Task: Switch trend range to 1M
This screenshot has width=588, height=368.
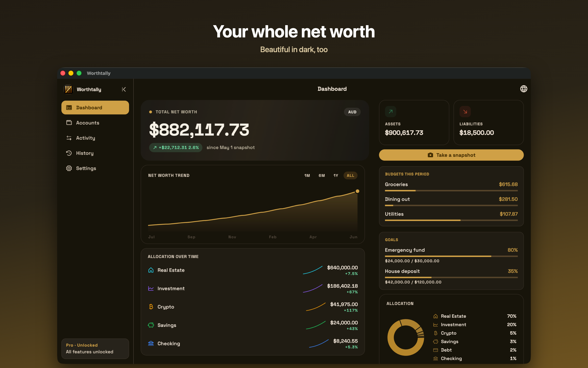Action: point(307,175)
